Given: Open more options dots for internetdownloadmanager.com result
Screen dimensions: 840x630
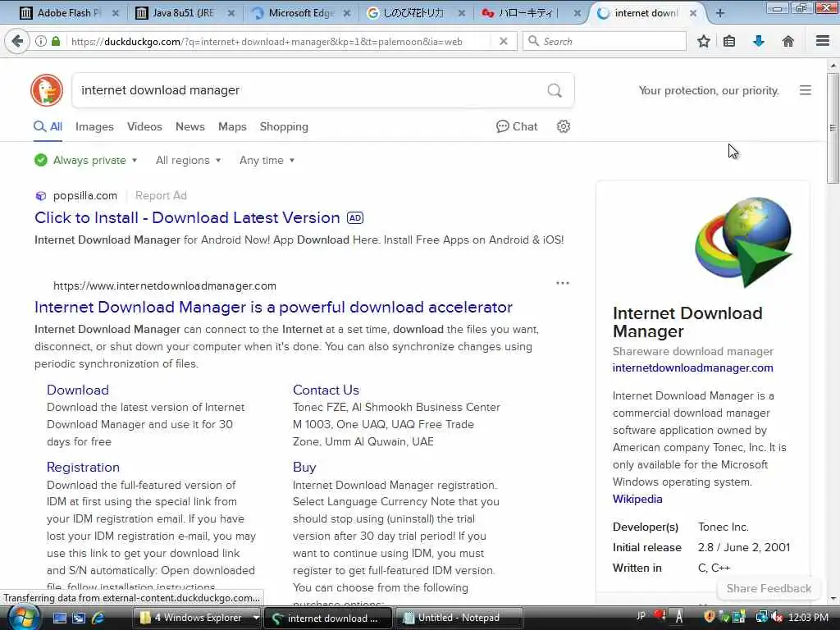Looking at the screenshot, I should [x=563, y=283].
